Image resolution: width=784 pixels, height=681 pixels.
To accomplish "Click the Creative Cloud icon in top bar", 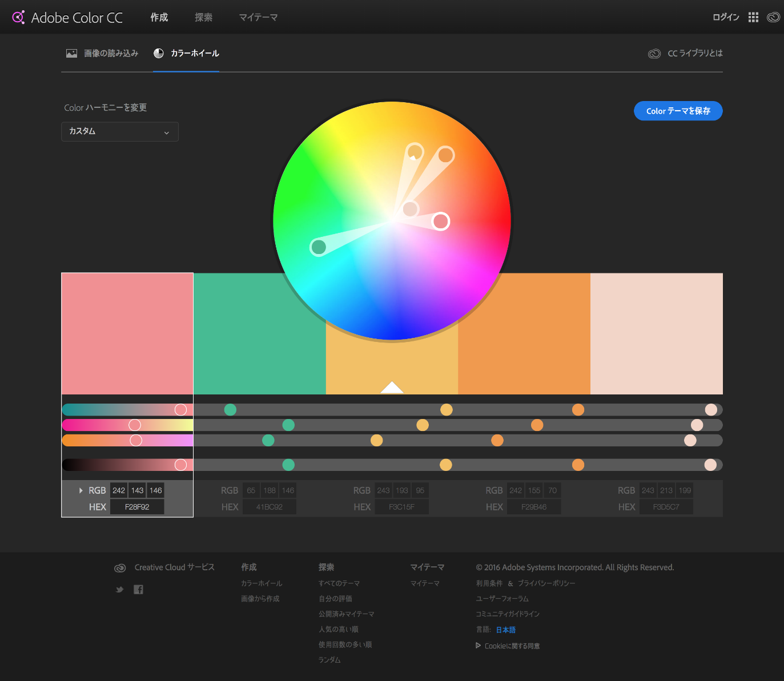I will click(773, 17).
